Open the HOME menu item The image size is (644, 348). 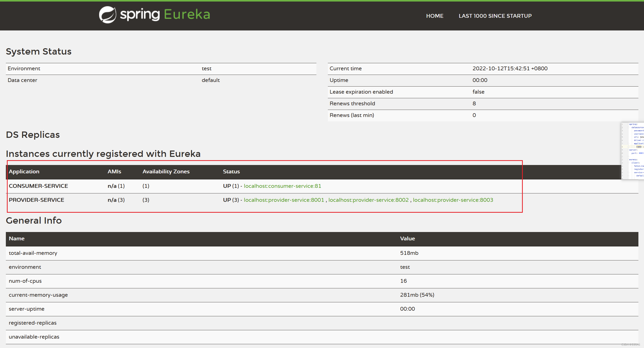point(435,16)
